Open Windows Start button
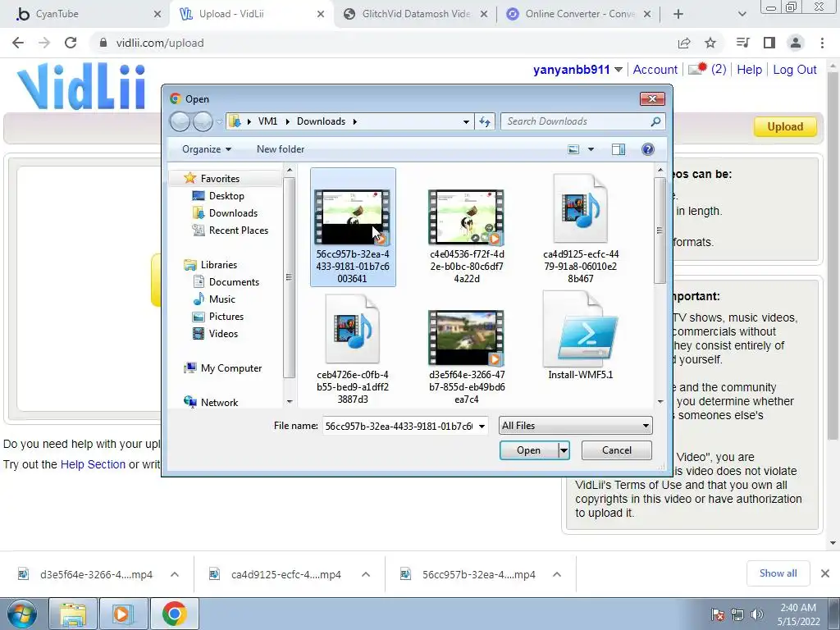The image size is (840, 630). coord(21,614)
